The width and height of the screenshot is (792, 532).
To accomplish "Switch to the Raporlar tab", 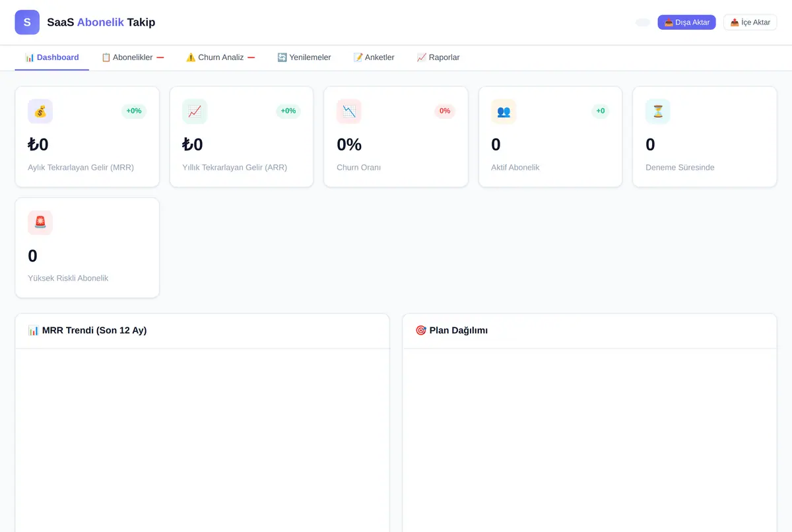I will pos(438,57).
